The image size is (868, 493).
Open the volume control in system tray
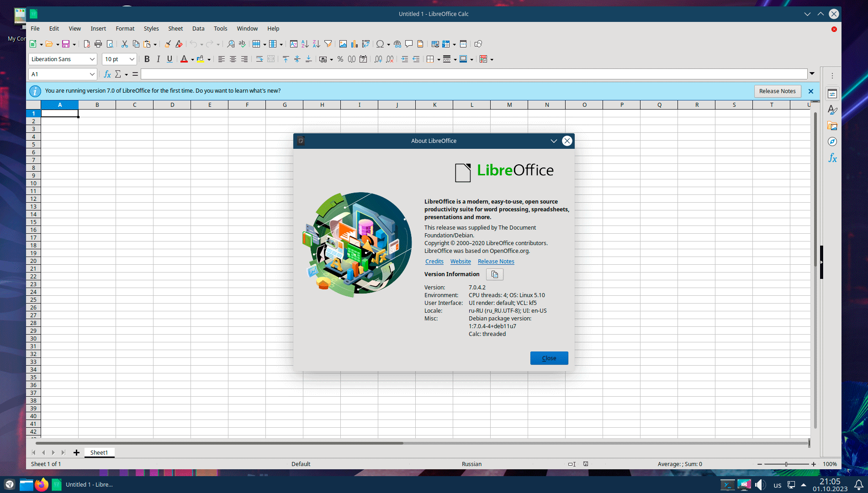click(x=760, y=484)
